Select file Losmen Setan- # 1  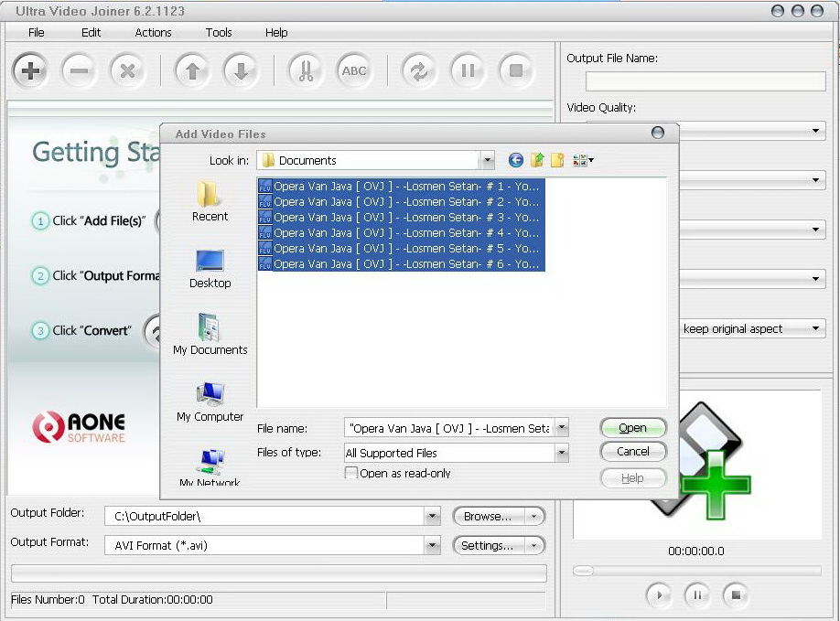pos(402,187)
